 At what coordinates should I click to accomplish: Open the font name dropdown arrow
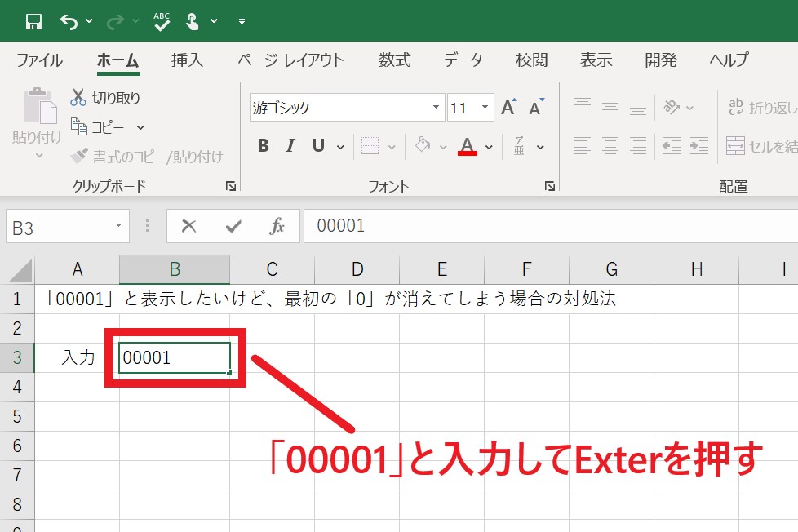(x=436, y=107)
